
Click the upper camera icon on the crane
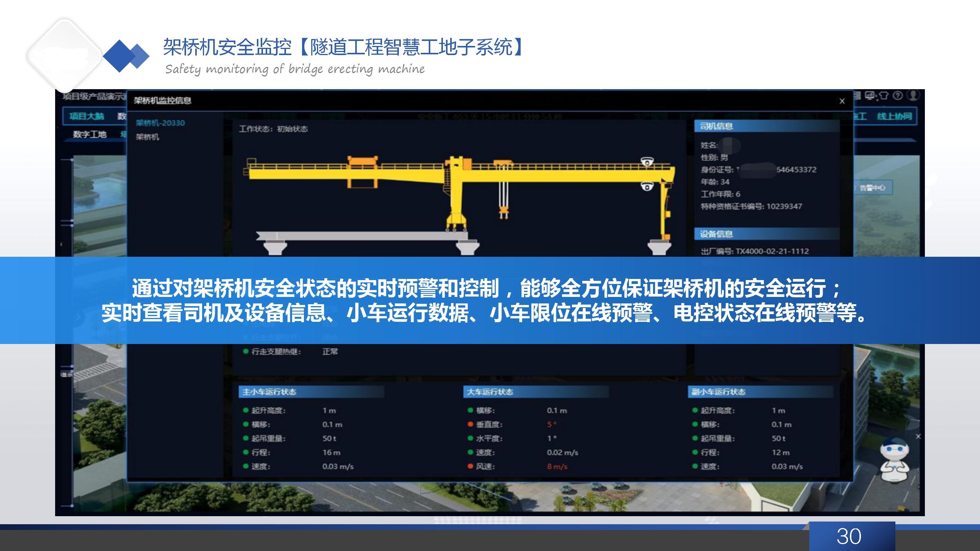[647, 161]
